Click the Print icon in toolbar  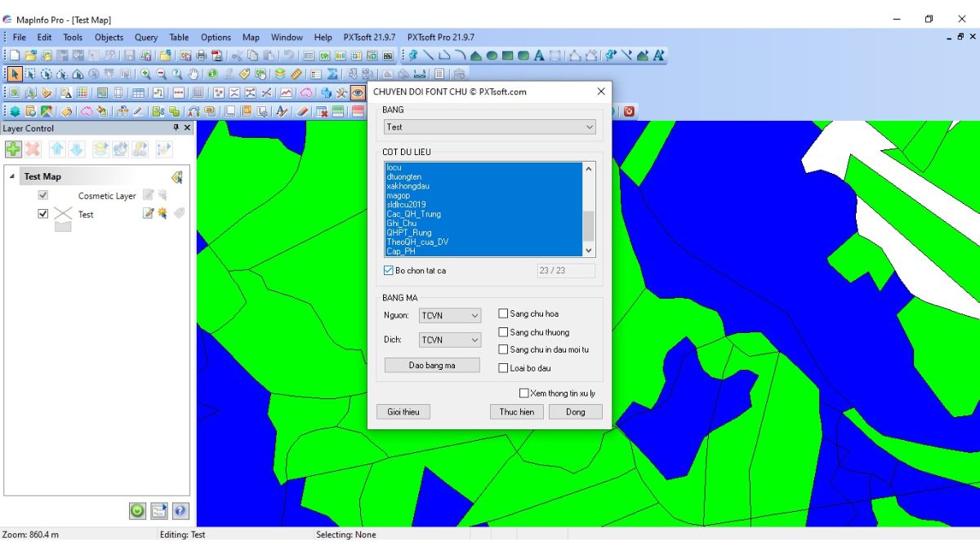click(x=201, y=56)
